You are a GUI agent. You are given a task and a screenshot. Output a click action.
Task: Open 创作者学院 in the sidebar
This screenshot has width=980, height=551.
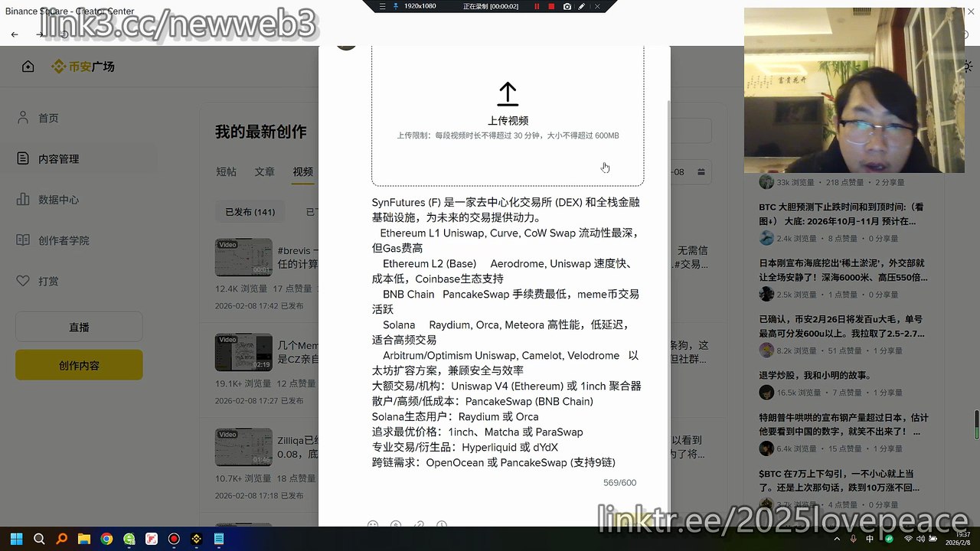click(64, 240)
